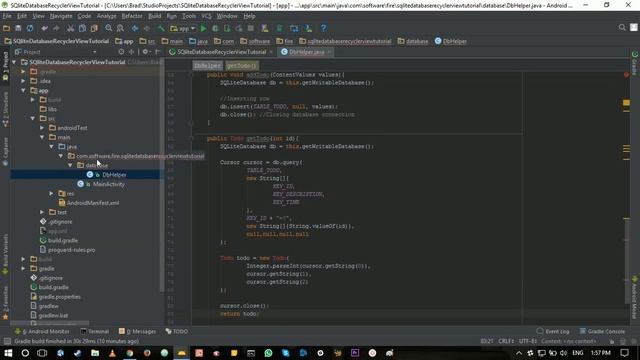Viewport: 640px width, 360px height.
Task: Click the Make Project hammer icon
Action: pos(161,28)
